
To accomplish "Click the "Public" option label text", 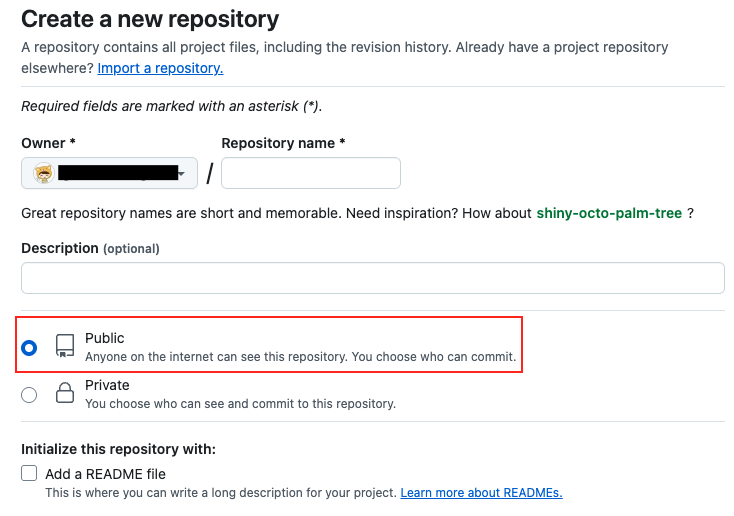I will tap(105, 338).
